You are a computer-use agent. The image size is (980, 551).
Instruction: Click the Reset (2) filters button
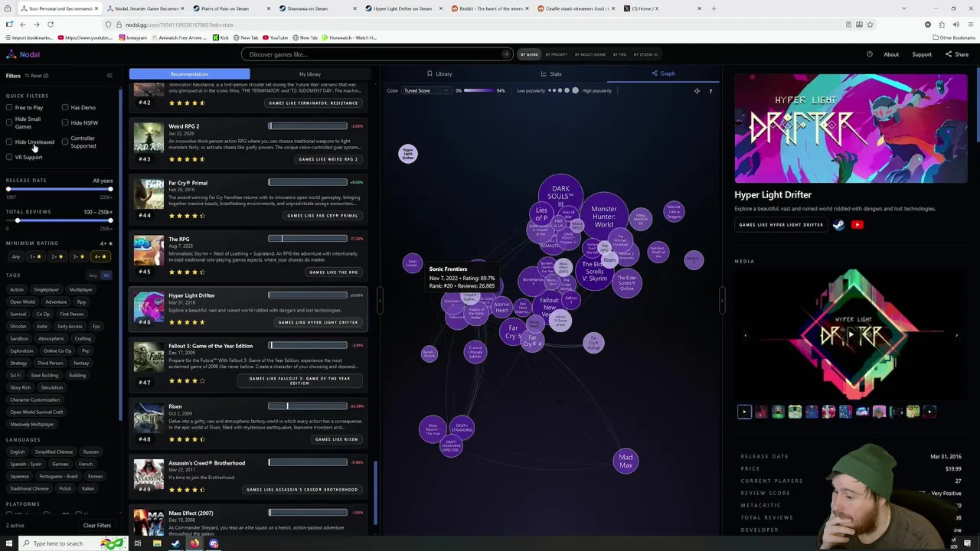tap(38, 76)
